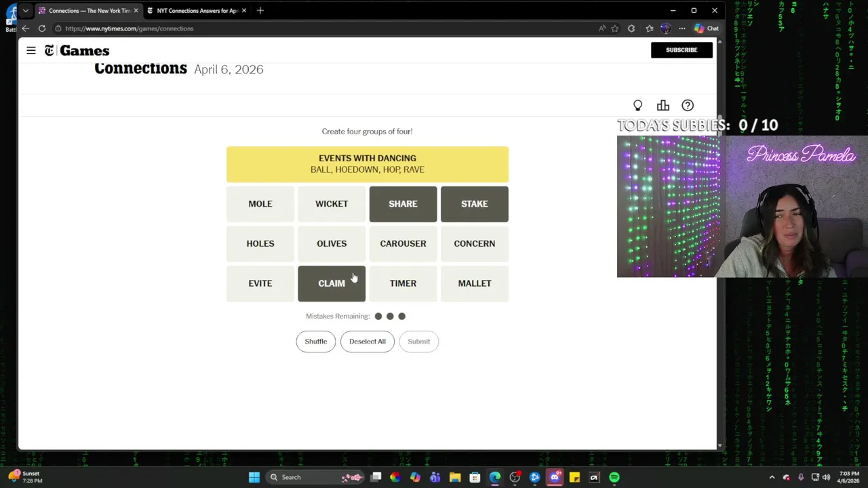Click the page vertical scrollbar
The image size is (868, 488).
pos(720,244)
